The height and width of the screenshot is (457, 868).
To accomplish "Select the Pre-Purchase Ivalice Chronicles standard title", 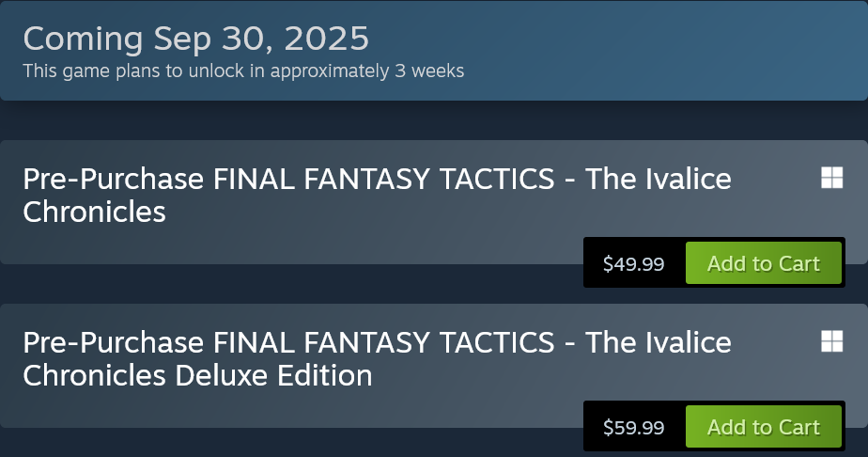I will tap(376, 195).
